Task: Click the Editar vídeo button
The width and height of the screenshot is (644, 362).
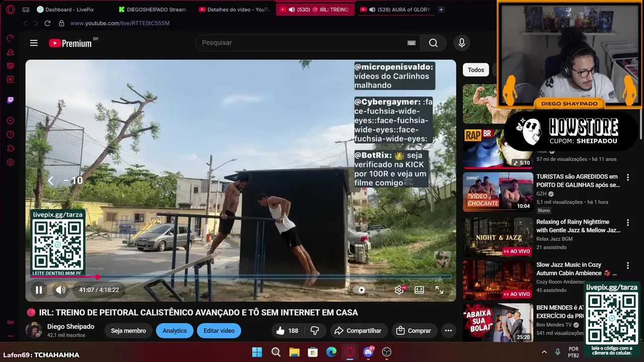Action: coord(219,330)
